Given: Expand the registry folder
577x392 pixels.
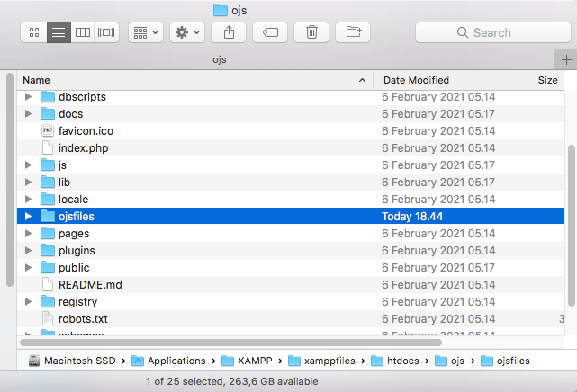Looking at the screenshot, I should [28, 301].
